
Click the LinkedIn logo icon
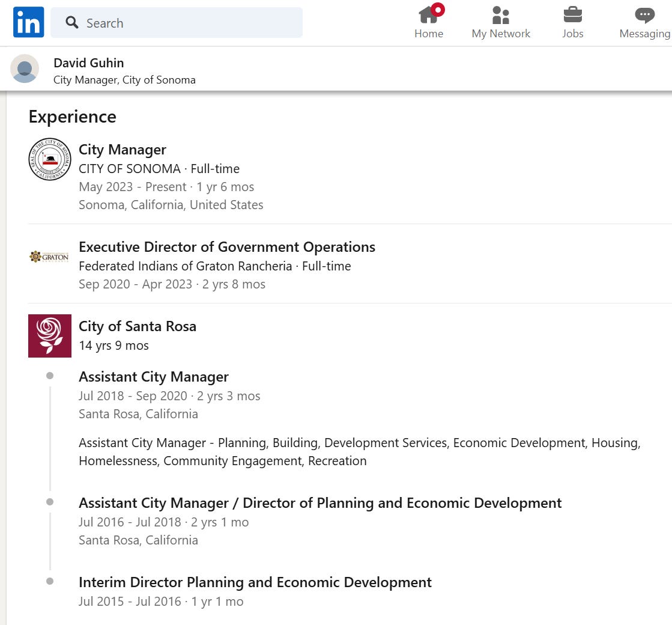pyautogui.click(x=28, y=22)
